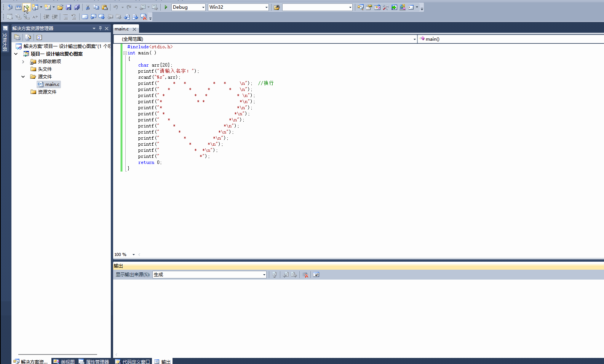Viewport: 604px width, 364px height.
Task: Switch to the 类视图 bottom tab
Action: (x=64, y=361)
